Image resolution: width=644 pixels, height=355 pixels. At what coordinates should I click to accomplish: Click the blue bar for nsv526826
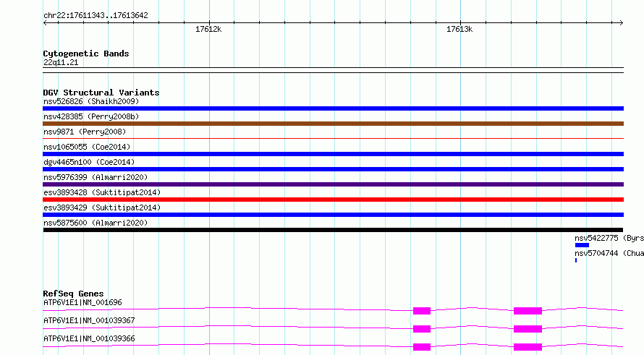click(x=333, y=108)
